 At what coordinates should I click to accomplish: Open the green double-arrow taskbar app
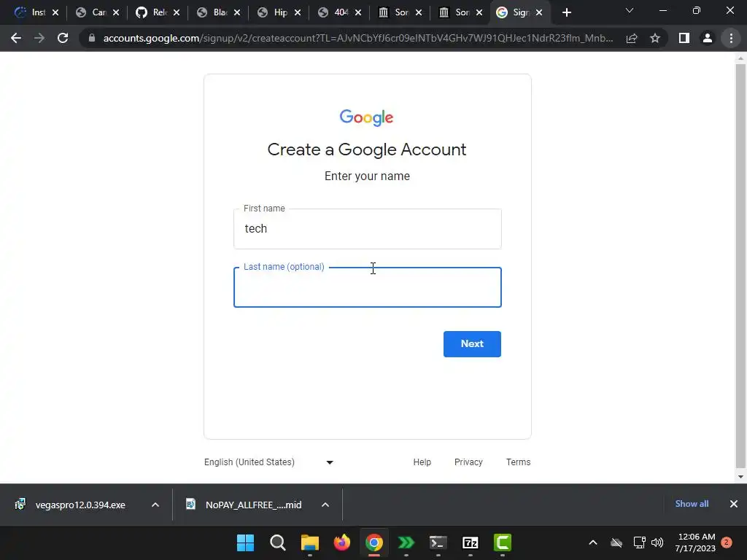pyautogui.click(x=406, y=542)
